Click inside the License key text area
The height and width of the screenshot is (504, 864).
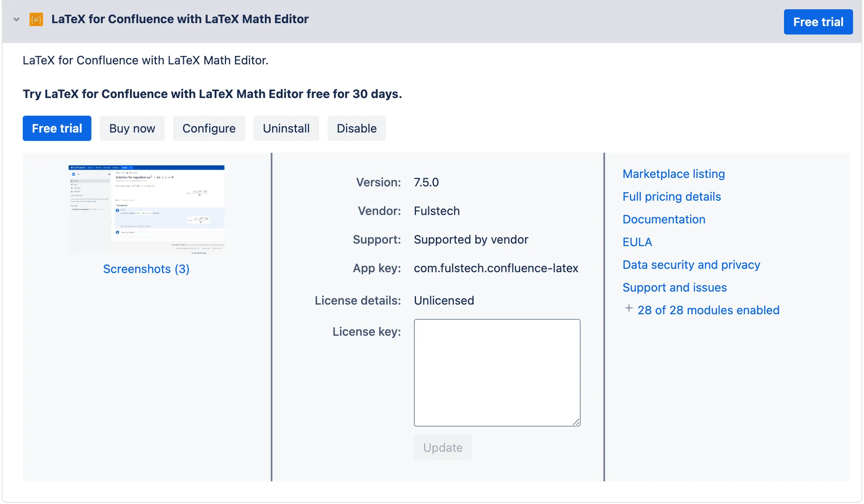[x=497, y=373]
